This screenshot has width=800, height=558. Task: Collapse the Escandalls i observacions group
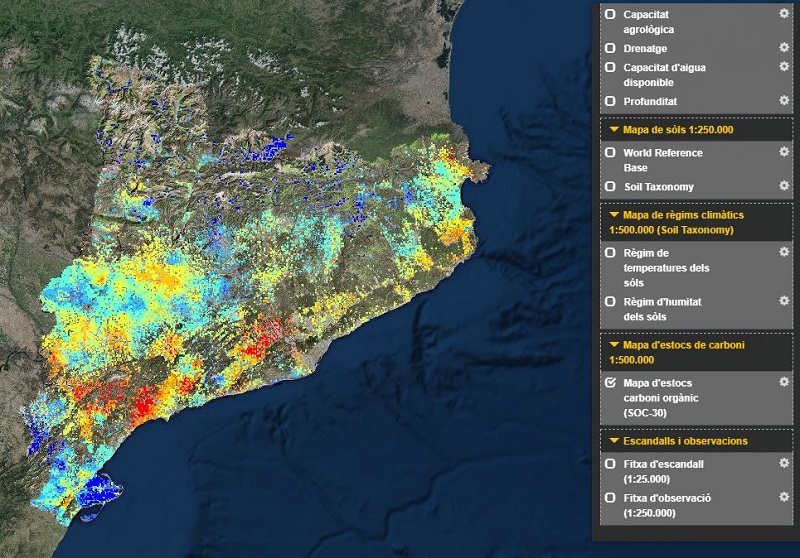(x=614, y=441)
